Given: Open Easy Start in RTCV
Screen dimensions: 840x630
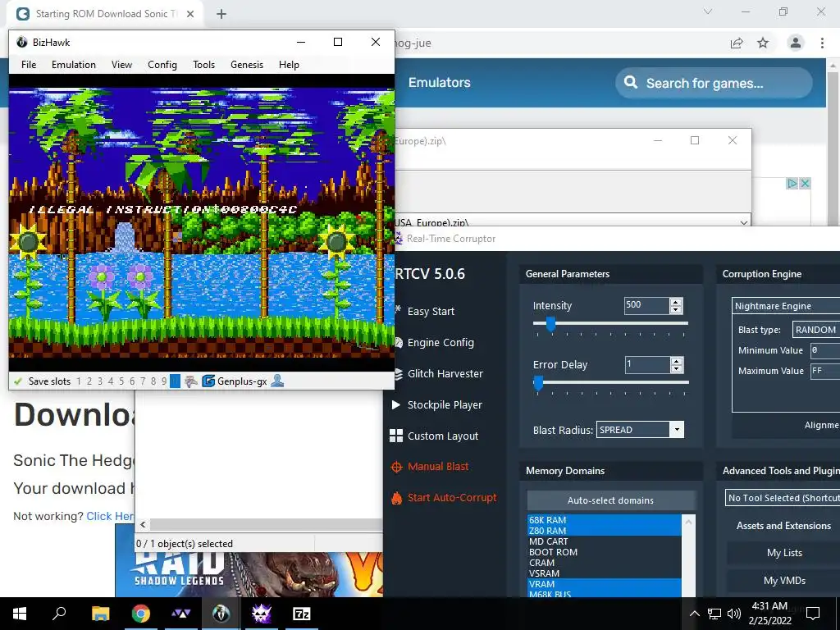Looking at the screenshot, I should [431, 311].
